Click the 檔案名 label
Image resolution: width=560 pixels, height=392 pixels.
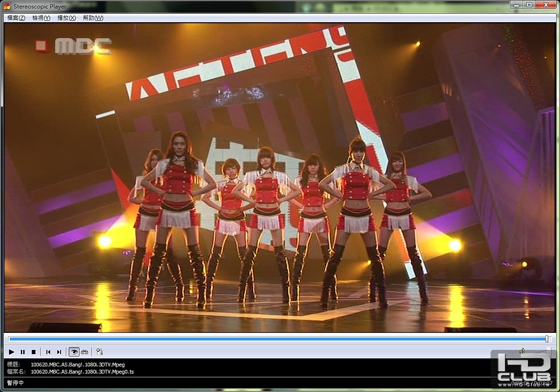pos(16,372)
